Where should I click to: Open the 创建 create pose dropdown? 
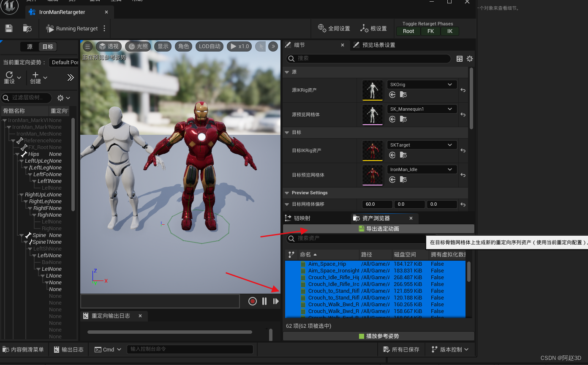tap(39, 78)
